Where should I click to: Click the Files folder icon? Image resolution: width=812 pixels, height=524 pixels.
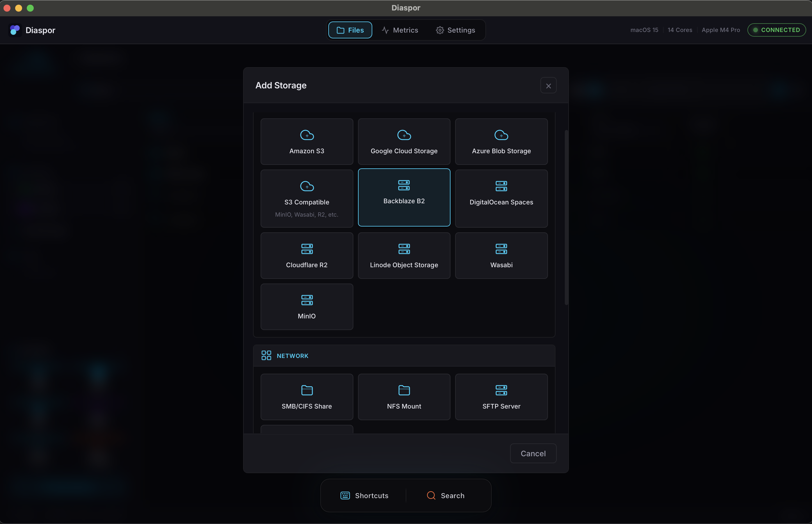(x=340, y=30)
